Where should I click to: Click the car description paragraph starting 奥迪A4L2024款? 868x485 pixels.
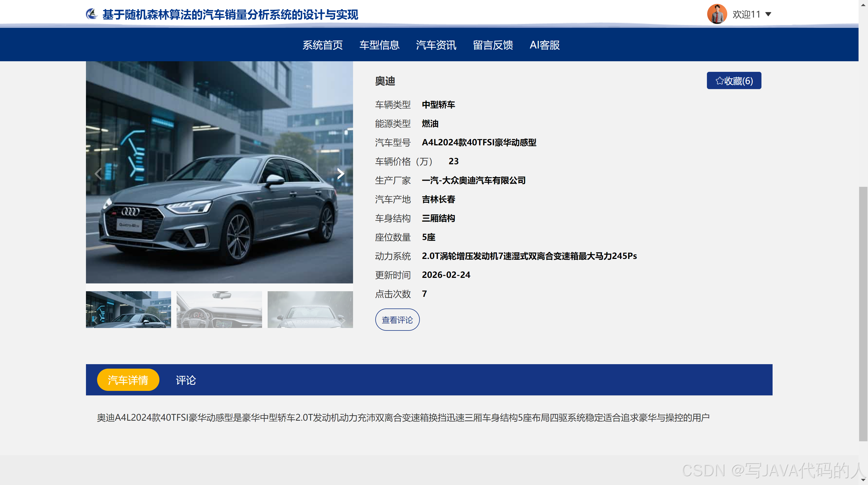(x=403, y=418)
